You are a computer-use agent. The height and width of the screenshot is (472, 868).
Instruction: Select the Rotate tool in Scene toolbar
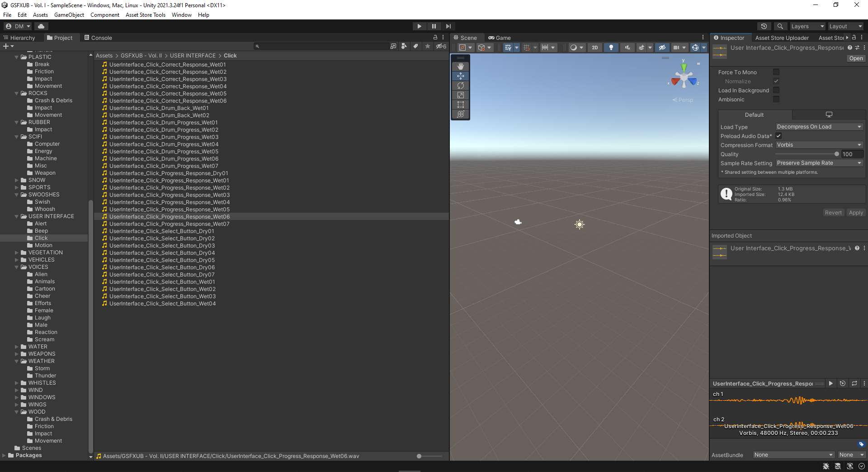(461, 86)
